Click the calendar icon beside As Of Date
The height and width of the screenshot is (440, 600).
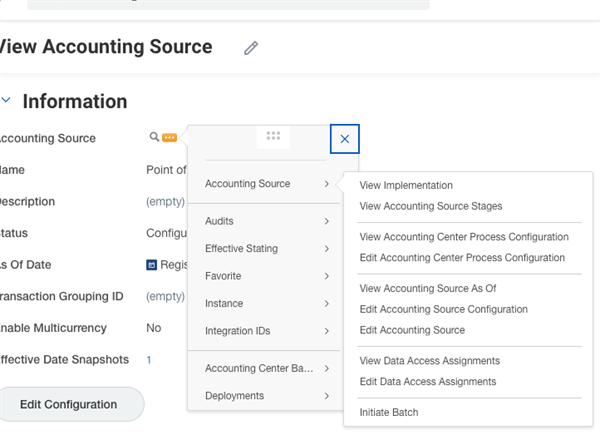(x=152, y=265)
